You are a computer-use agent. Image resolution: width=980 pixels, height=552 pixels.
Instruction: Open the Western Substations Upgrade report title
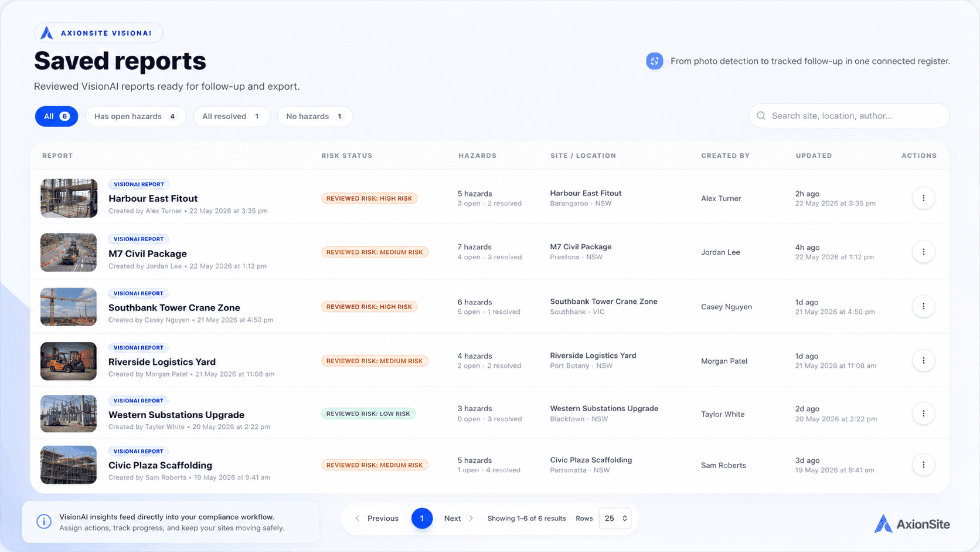[x=176, y=415]
